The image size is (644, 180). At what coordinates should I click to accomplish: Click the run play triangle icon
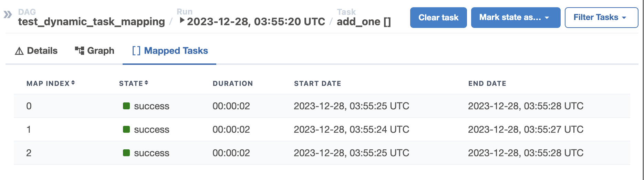pos(182,20)
